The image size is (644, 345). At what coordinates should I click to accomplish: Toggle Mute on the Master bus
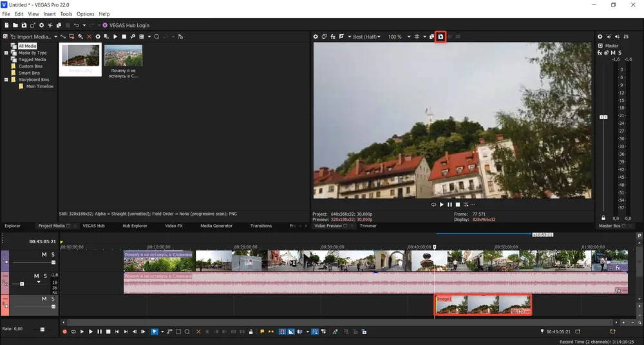click(x=612, y=53)
